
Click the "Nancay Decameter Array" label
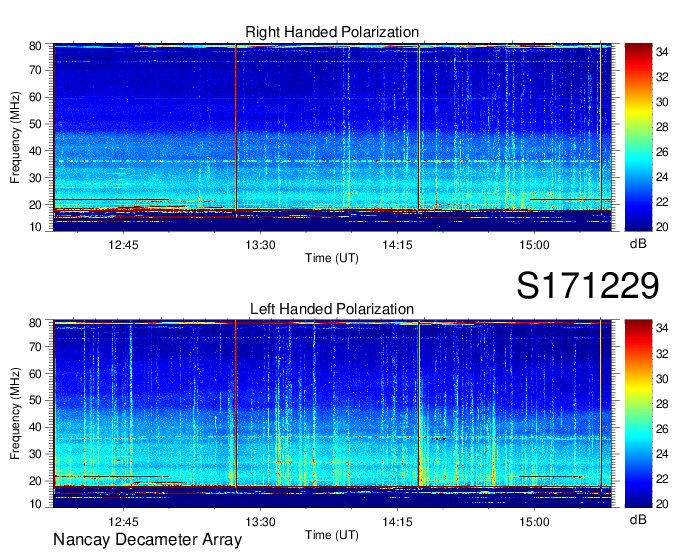(x=147, y=540)
